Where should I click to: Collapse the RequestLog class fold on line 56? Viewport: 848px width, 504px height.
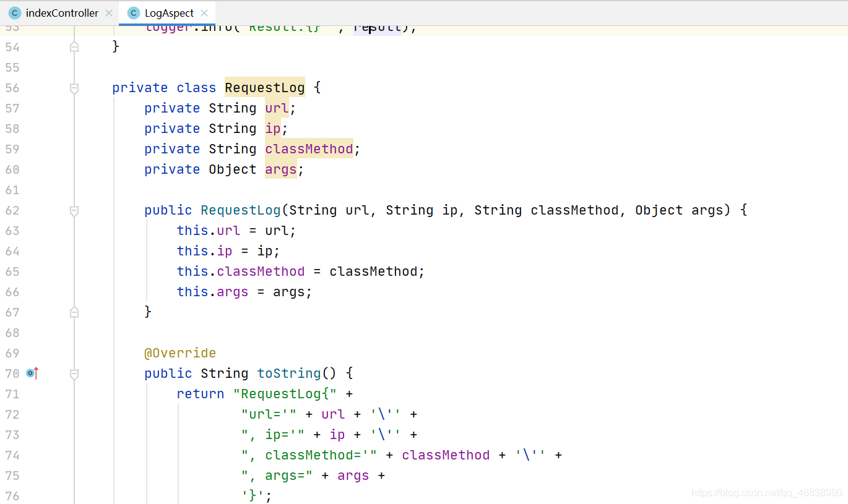click(74, 88)
